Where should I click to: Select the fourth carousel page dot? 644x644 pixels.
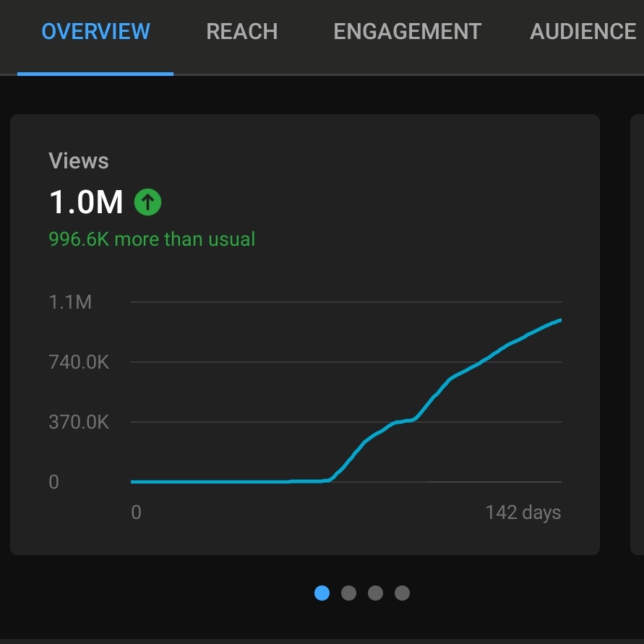coord(402,593)
